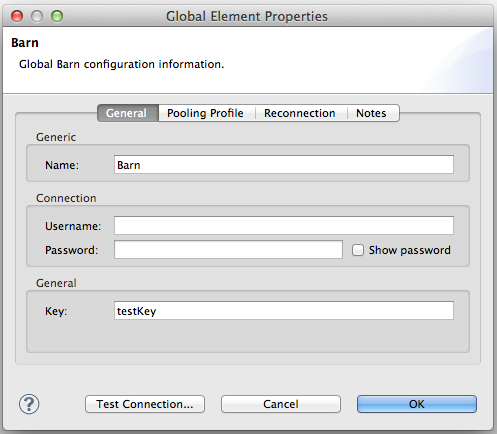Open the help question mark icon
This screenshot has height=434, width=497.
pyautogui.click(x=29, y=404)
